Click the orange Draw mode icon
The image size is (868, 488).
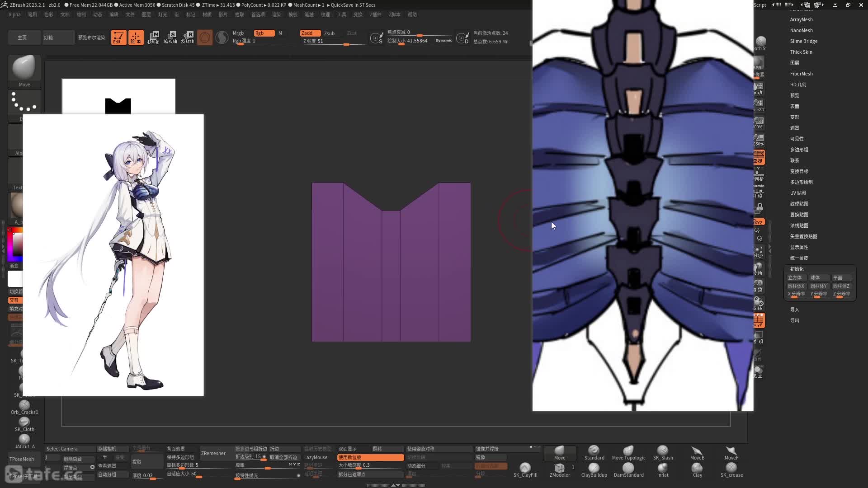136,38
